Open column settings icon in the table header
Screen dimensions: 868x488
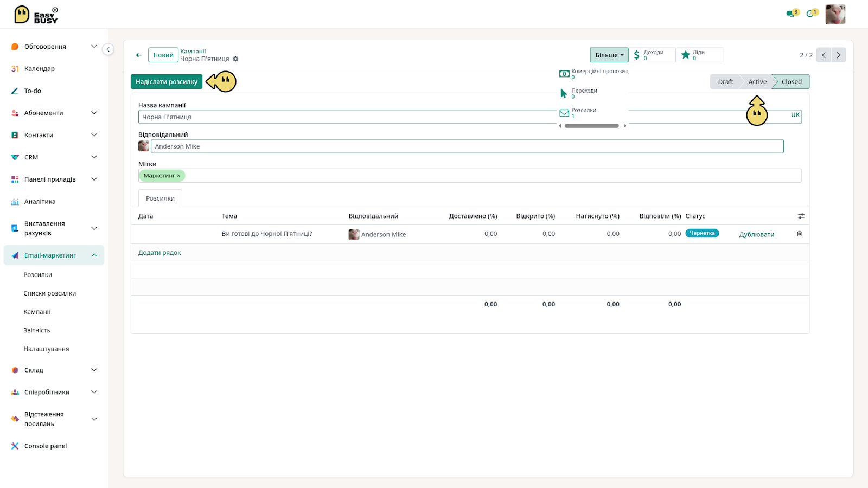coord(801,216)
